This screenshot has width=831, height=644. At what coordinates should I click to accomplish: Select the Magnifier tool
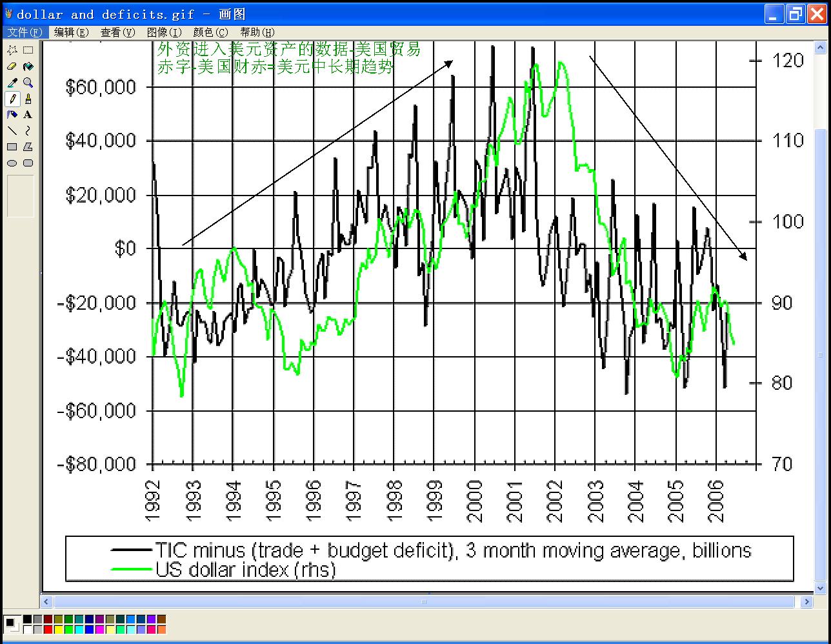pyautogui.click(x=28, y=82)
